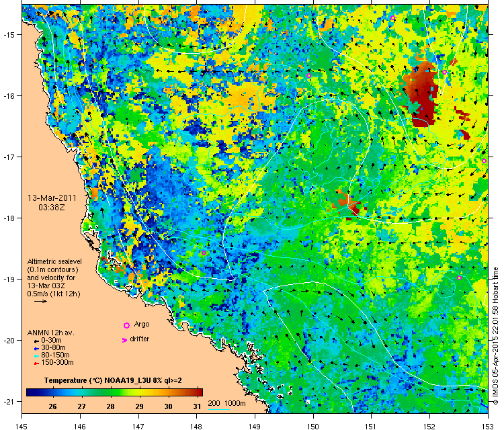Click the large dark-red warm patch near 152, -16
Screen dimensions: 504x430
[x=422, y=95]
